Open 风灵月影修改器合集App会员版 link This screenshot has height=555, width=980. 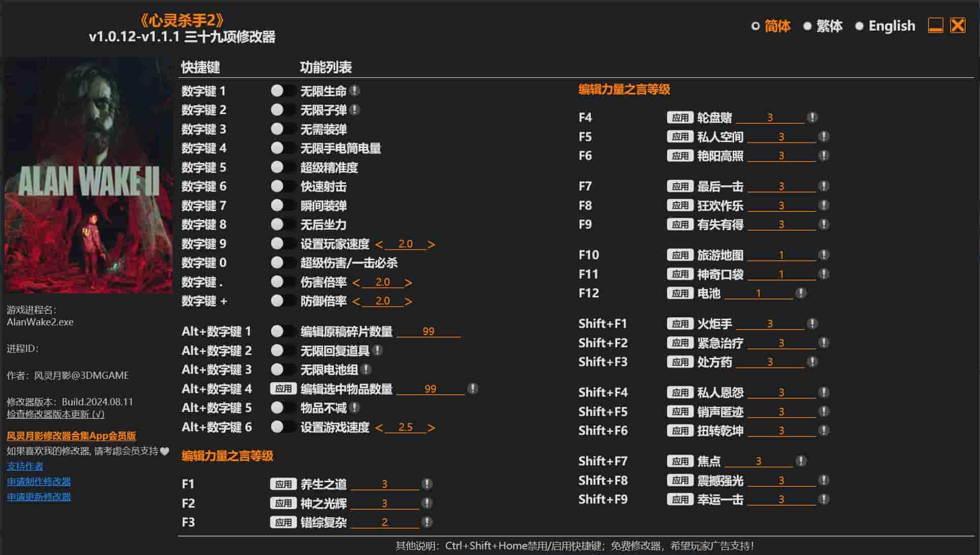click(x=73, y=435)
